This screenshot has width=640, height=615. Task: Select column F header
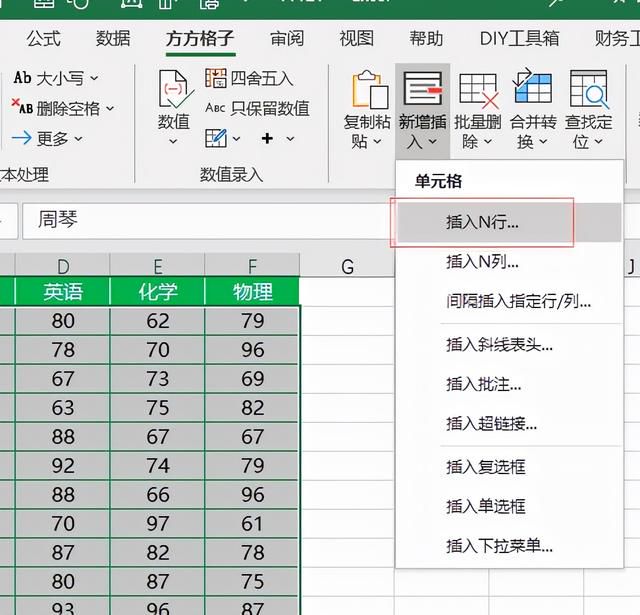point(252,266)
